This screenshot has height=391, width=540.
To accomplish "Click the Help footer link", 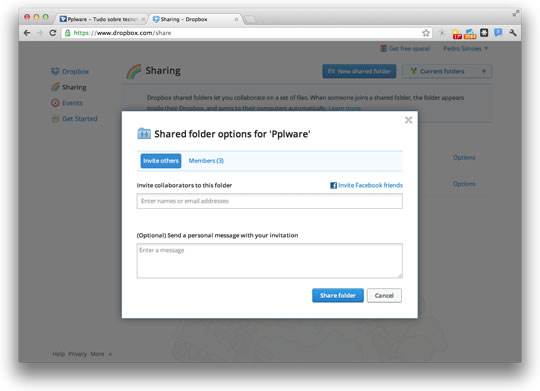I will pos(59,354).
